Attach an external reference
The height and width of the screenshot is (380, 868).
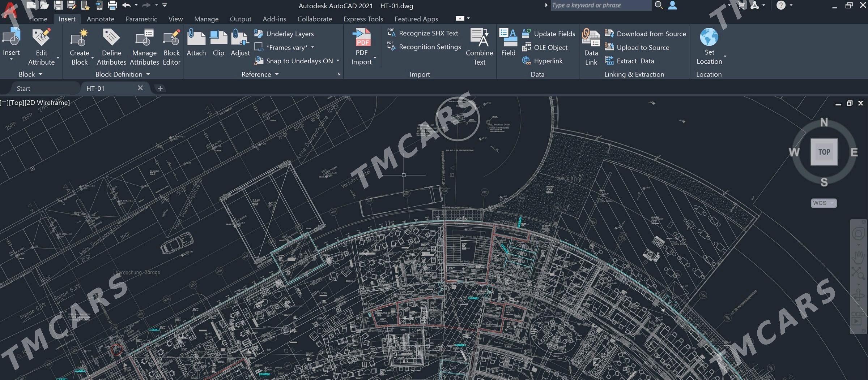coord(196,43)
